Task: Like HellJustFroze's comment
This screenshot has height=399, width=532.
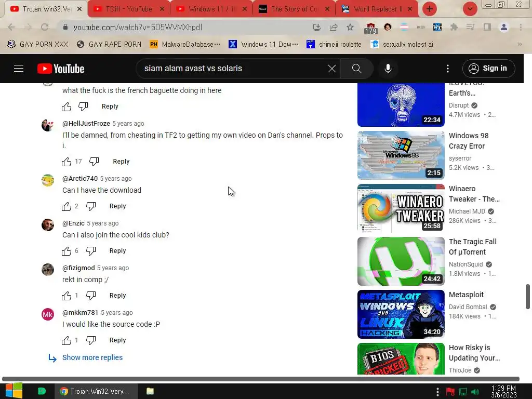Action: (66, 162)
